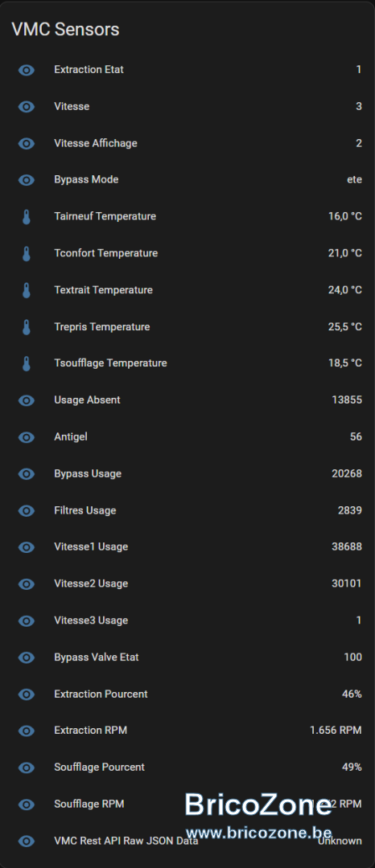Screen dimensions: 375x868
Task: Open the Vitesse sensor entry
Action: (187, 106)
